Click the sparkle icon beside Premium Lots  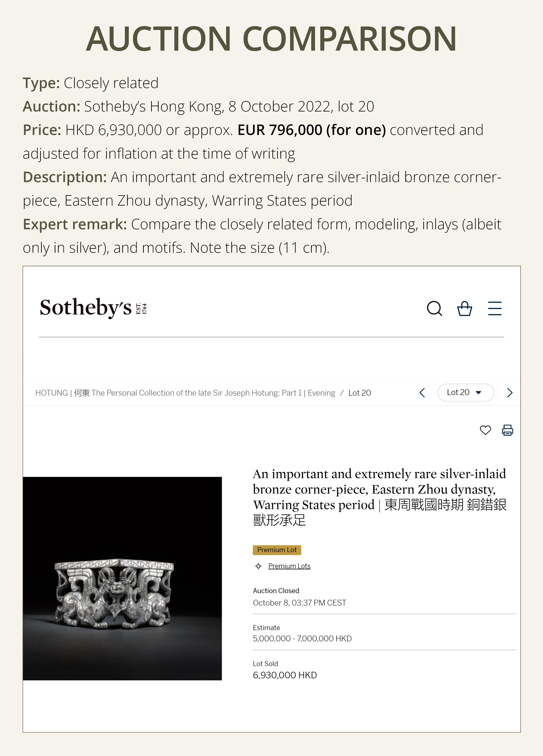[258, 566]
